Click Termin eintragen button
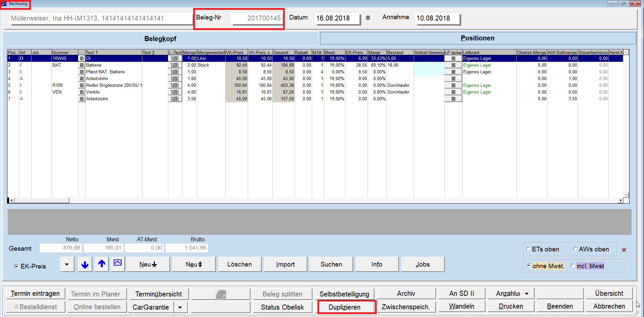644x317 pixels. (x=35, y=293)
